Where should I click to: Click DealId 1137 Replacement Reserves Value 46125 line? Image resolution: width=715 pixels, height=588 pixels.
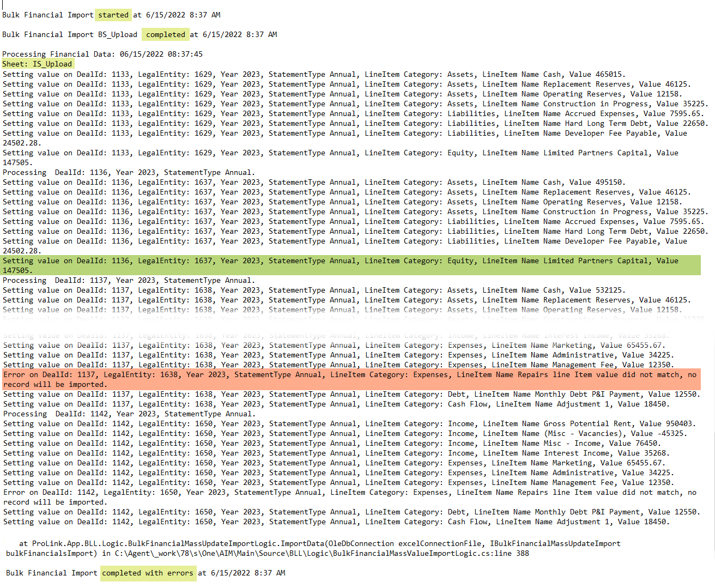347,300
